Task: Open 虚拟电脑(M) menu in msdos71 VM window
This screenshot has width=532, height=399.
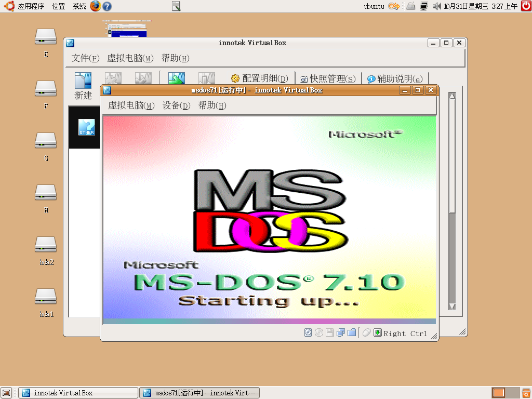Action: 131,105
